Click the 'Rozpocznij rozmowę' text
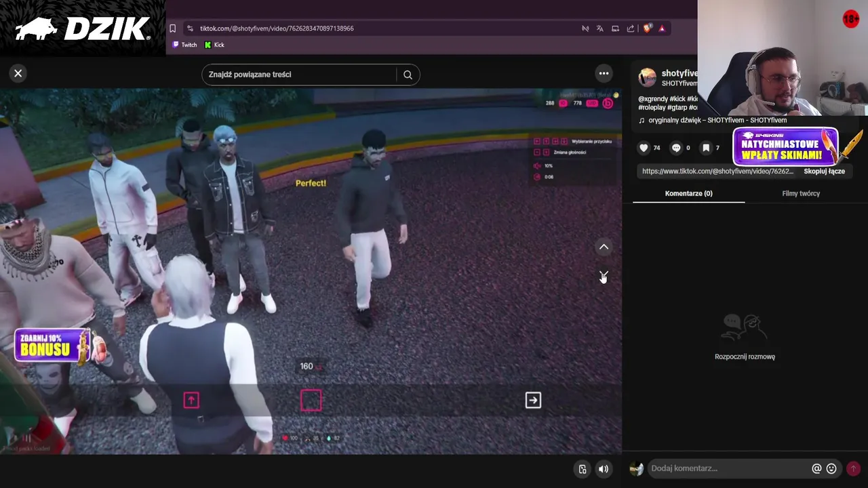Image resolution: width=868 pixels, height=488 pixels. [x=745, y=357]
